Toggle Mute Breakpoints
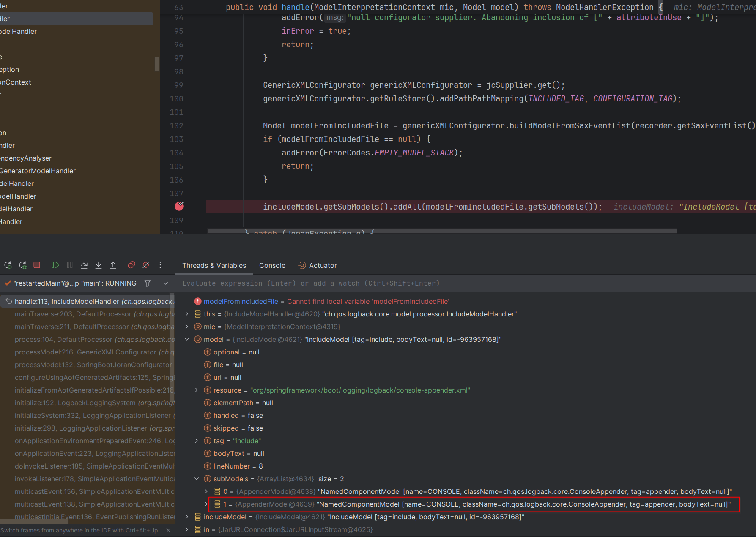The image size is (756, 537). click(146, 265)
